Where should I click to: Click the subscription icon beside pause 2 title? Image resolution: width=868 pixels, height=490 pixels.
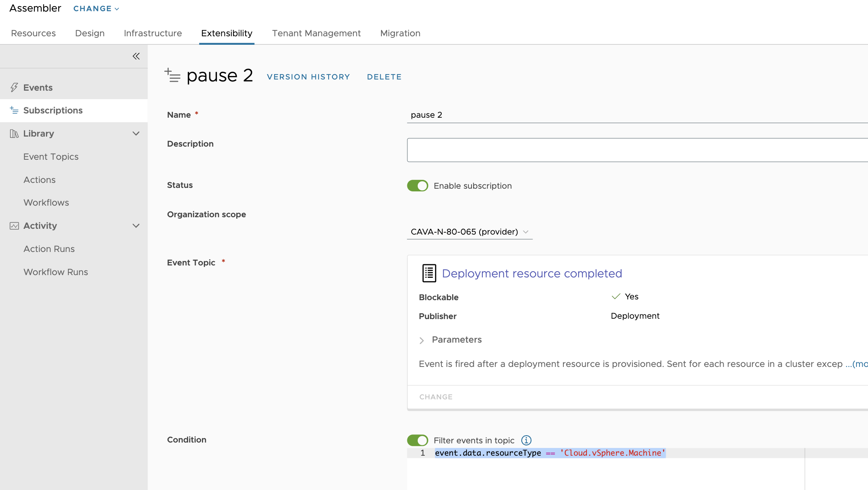(172, 75)
